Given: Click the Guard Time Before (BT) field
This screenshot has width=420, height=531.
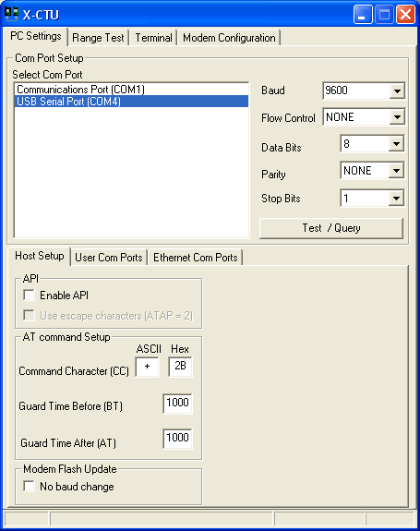Looking at the screenshot, I should (177, 404).
